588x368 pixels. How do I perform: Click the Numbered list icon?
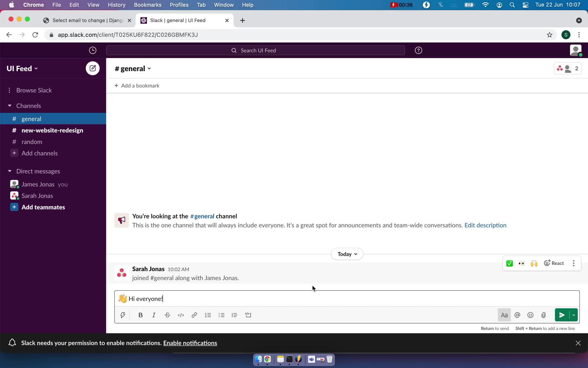(208, 315)
